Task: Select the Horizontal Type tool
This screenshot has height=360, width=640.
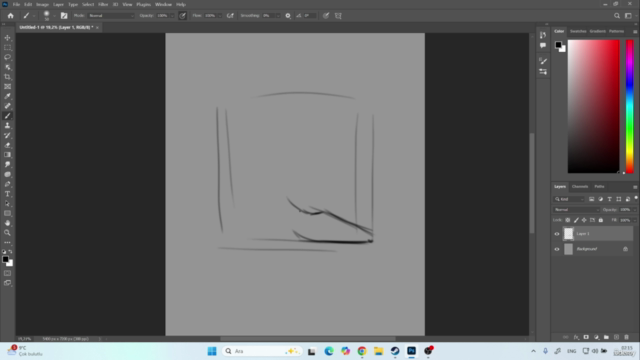Action: (7, 194)
